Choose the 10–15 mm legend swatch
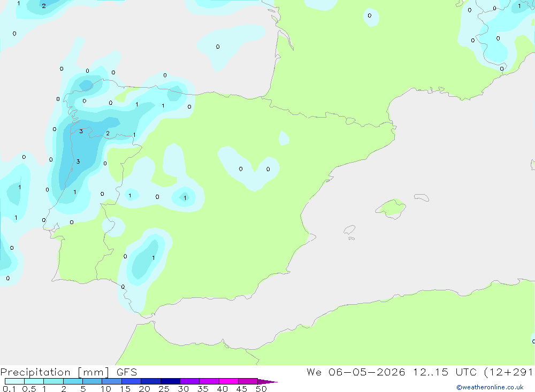This screenshot has height=392, width=535. point(112,381)
